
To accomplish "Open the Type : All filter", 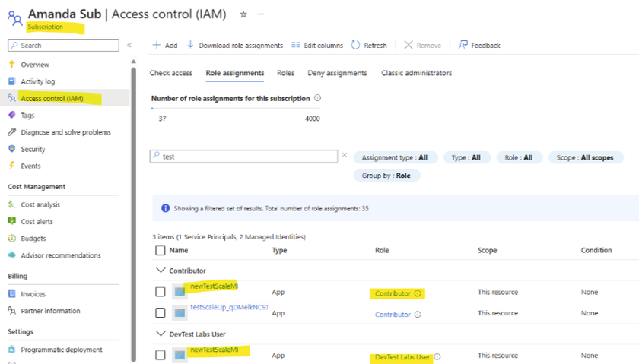I will [x=466, y=157].
